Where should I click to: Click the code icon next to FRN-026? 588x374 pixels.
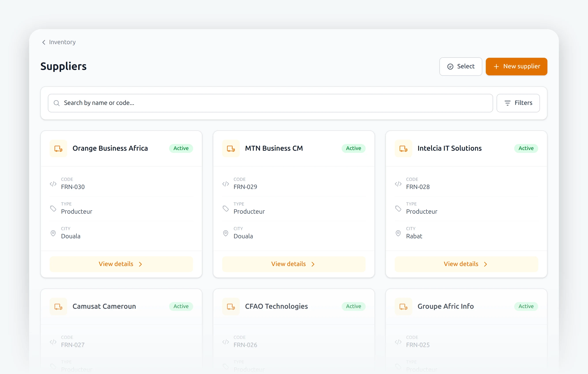(226, 342)
